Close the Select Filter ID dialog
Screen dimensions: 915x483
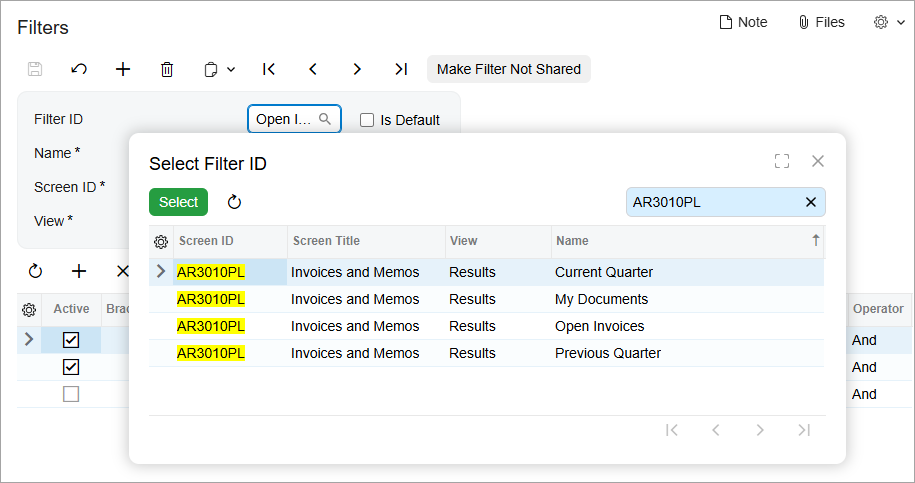click(818, 161)
